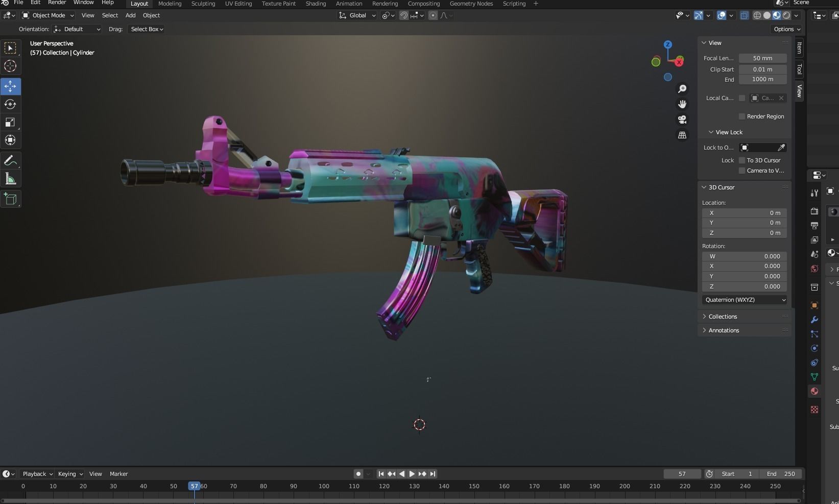839x504 pixels.
Task: Toggle viewport overlays button
Action: point(722,15)
